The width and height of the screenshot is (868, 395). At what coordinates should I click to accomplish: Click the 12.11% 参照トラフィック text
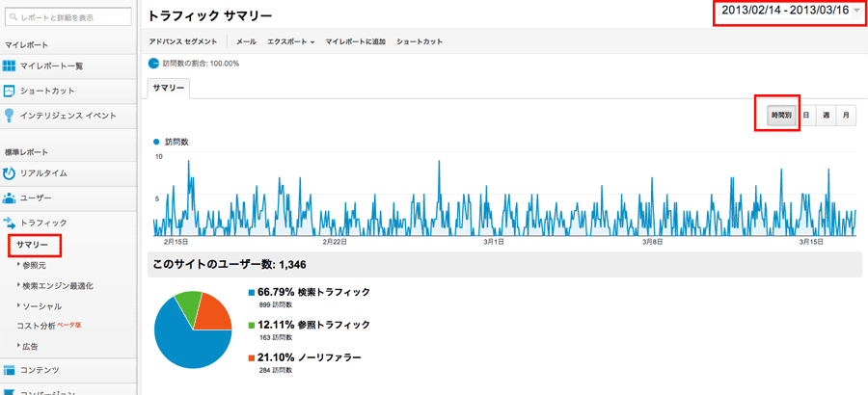pyautogui.click(x=313, y=325)
